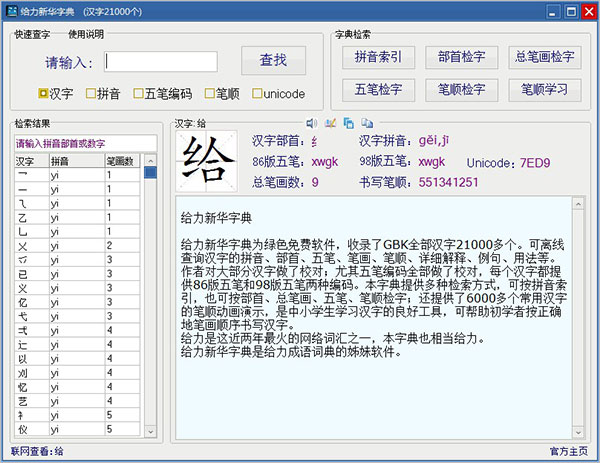600x463 pixels.
Task: Select the unicode search mode option
Action: click(x=279, y=93)
